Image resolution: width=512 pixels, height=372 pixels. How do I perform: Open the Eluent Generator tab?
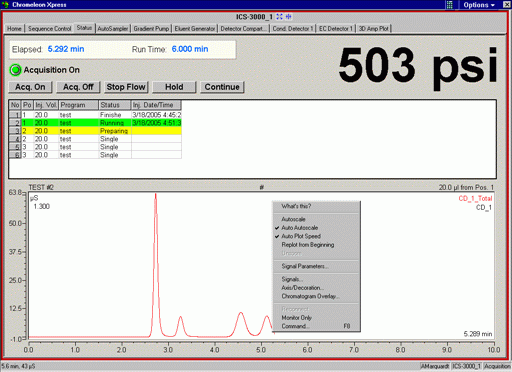tap(195, 29)
